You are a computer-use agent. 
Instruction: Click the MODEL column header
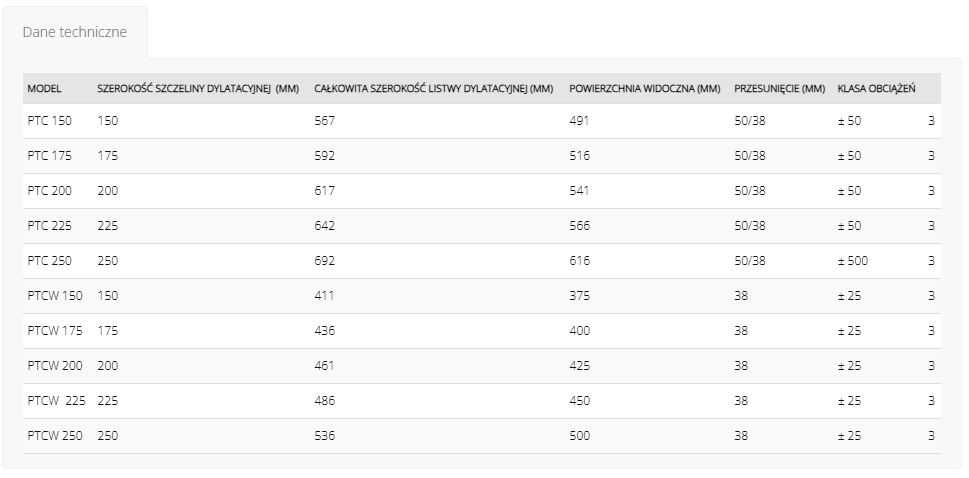[44, 89]
